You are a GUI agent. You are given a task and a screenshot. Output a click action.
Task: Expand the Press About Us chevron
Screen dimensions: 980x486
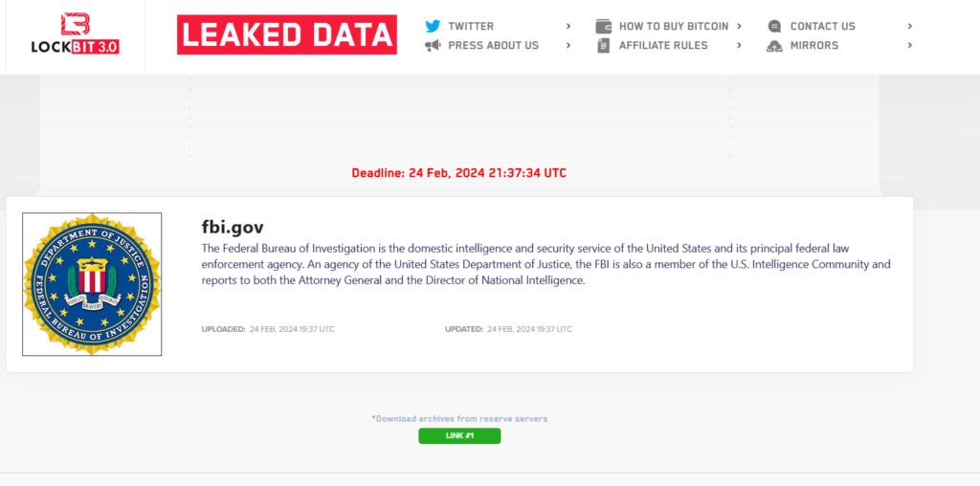click(x=568, y=45)
